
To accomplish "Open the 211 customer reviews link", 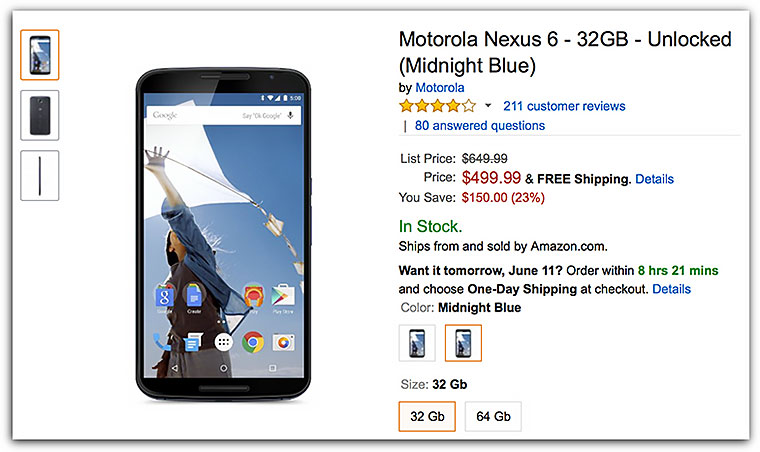I will [564, 106].
